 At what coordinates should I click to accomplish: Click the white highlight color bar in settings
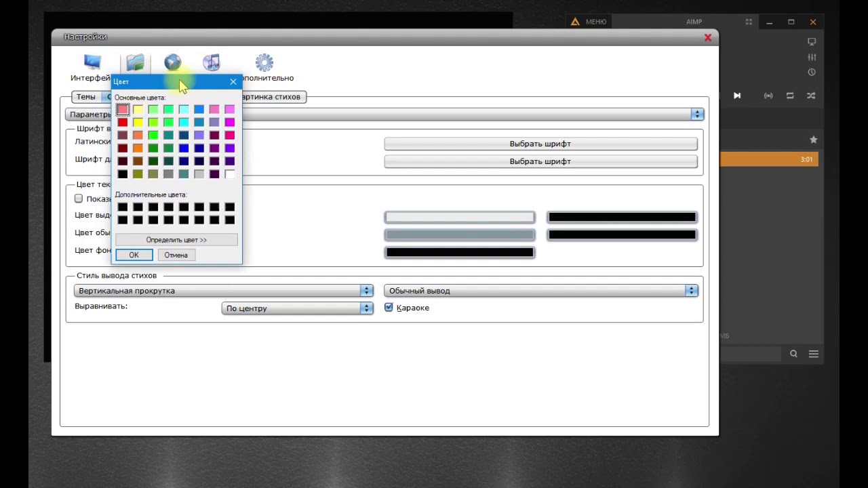click(x=460, y=218)
